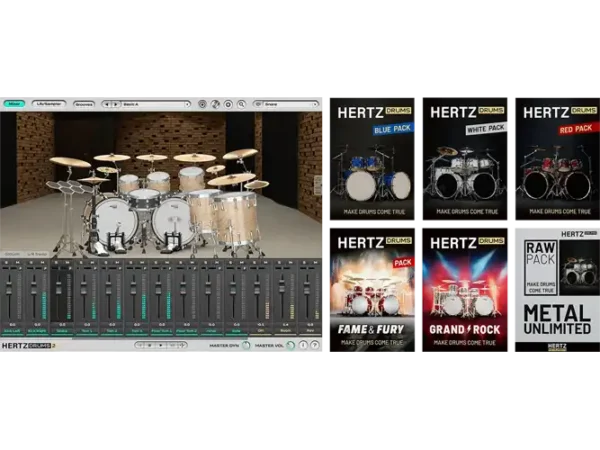Open the Blue Pack cover thumbnail
The width and height of the screenshot is (600, 450).
(372, 159)
